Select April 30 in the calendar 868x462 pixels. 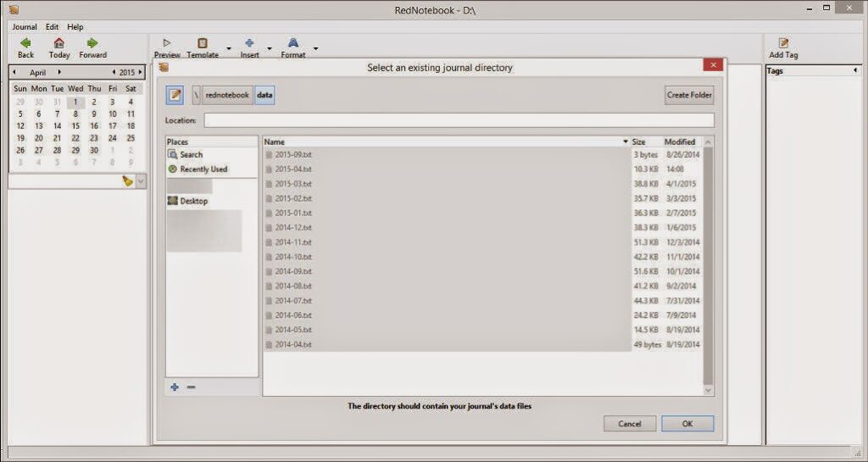(94, 150)
